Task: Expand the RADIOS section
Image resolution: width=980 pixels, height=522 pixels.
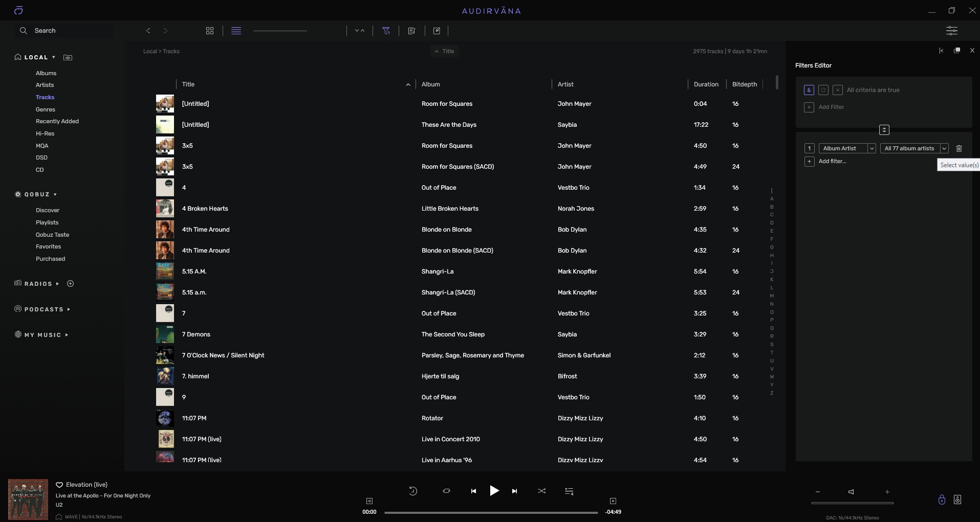Action: coord(57,284)
